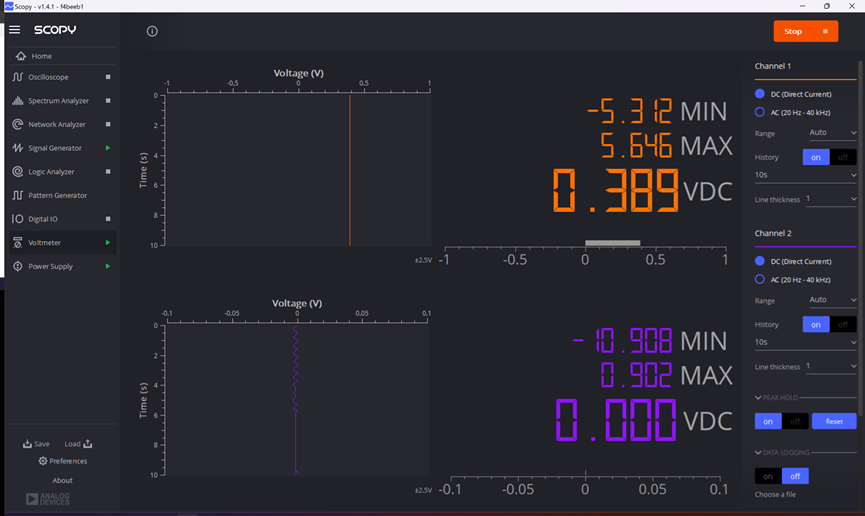Open the Signal Generator instrument
The height and width of the screenshot is (516, 865).
(55, 148)
